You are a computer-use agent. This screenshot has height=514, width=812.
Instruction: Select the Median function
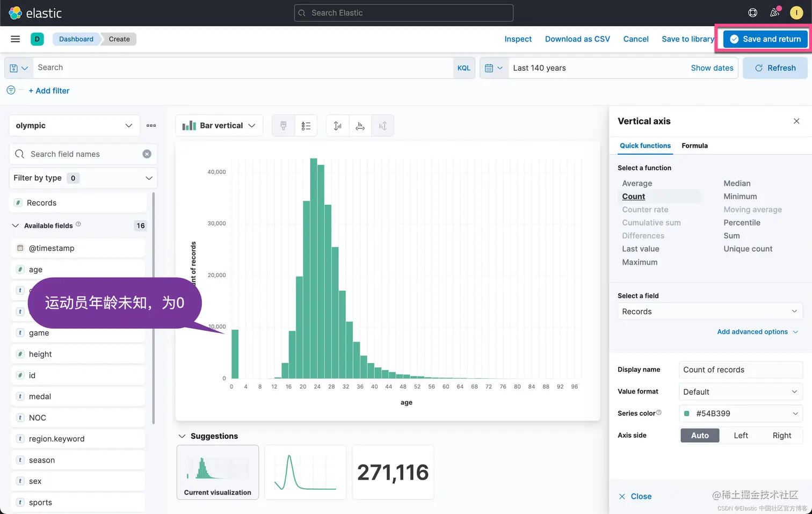[x=737, y=184]
